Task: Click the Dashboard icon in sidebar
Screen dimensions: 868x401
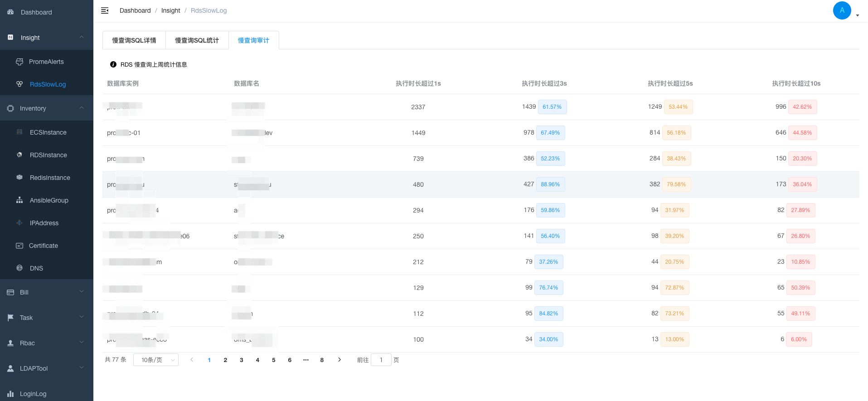Action: (x=10, y=12)
